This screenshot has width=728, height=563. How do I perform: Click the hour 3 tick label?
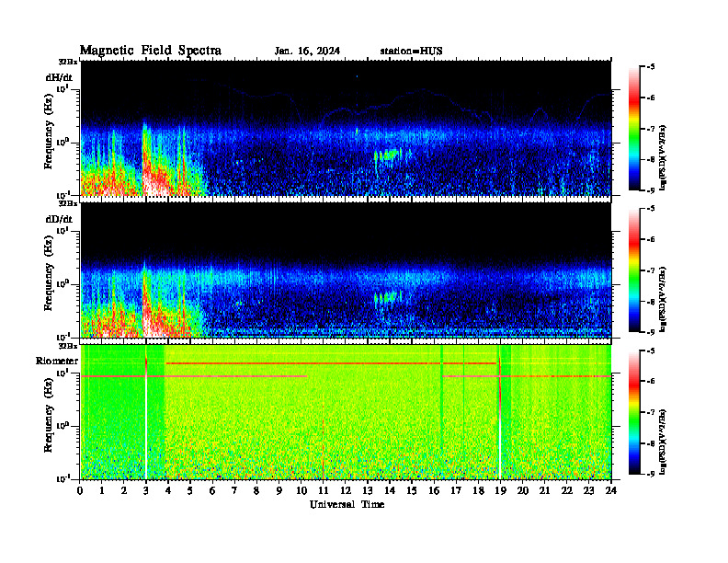pos(147,490)
